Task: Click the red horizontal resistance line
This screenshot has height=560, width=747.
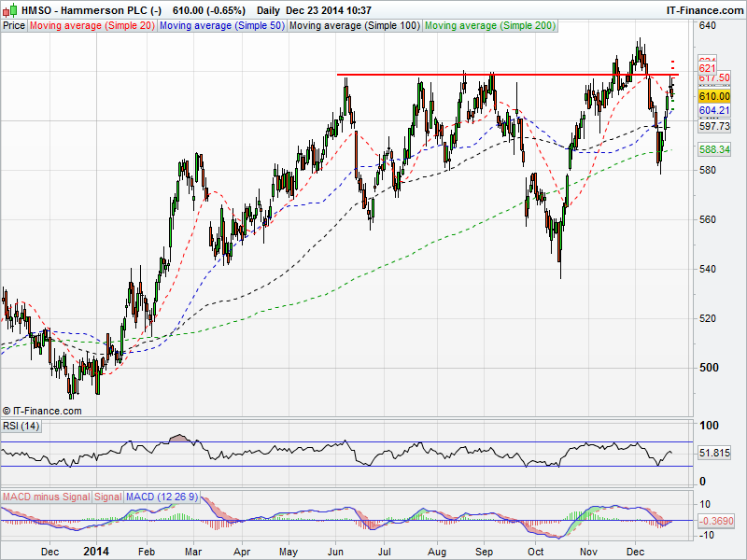Action: (504, 75)
